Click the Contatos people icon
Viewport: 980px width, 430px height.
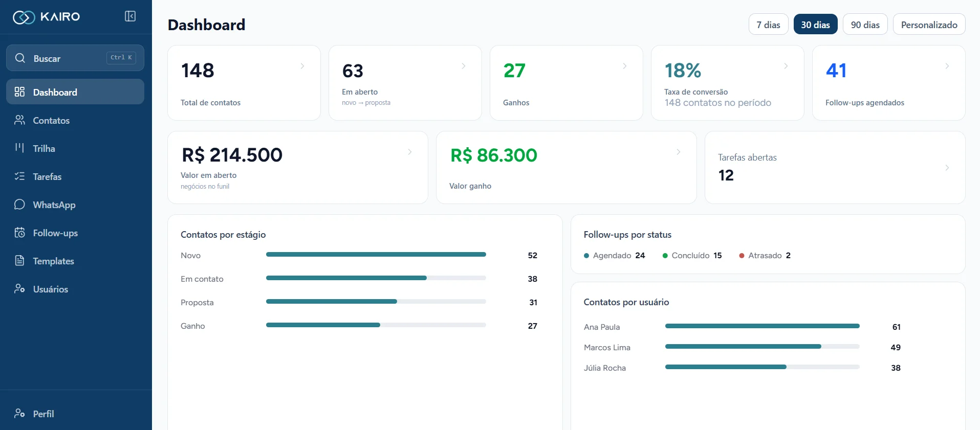[19, 120]
